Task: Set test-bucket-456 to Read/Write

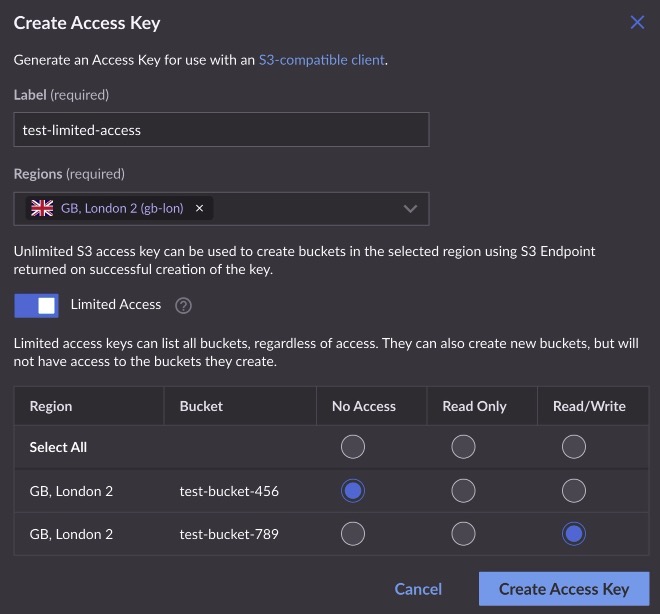Action: 574,491
